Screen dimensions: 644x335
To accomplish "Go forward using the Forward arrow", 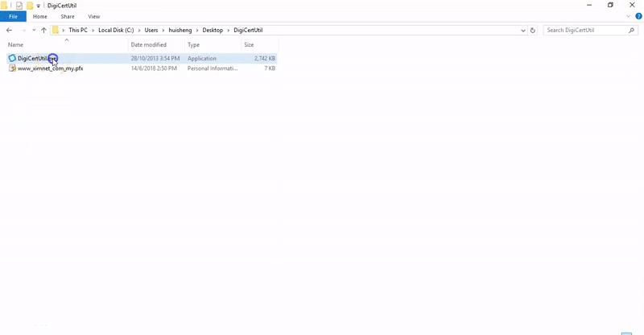I will pos(23,30).
